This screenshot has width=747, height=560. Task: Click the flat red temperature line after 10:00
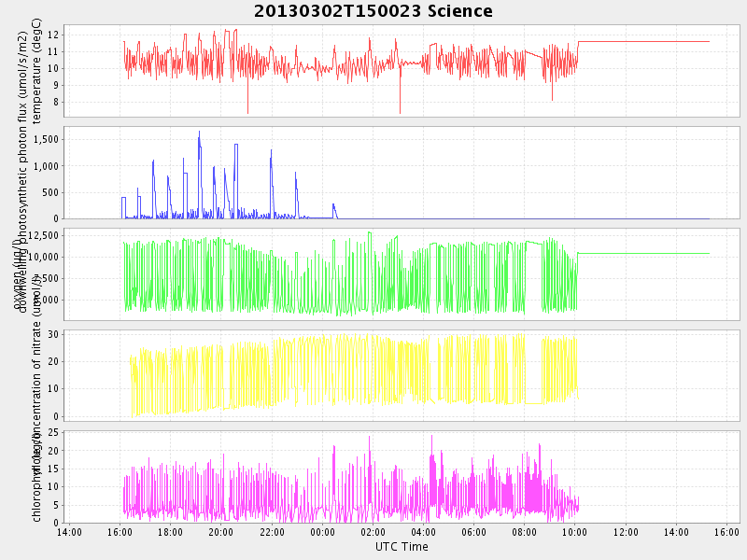point(643,42)
